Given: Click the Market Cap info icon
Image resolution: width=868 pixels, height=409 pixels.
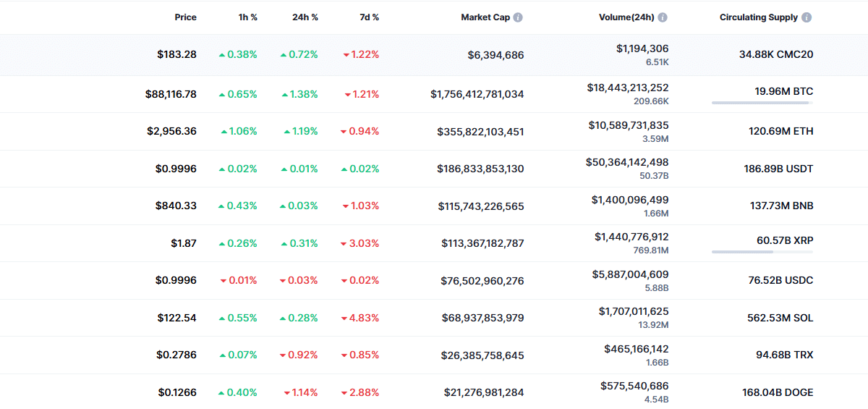Looking at the screenshot, I should pyautogui.click(x=518, y=17).
